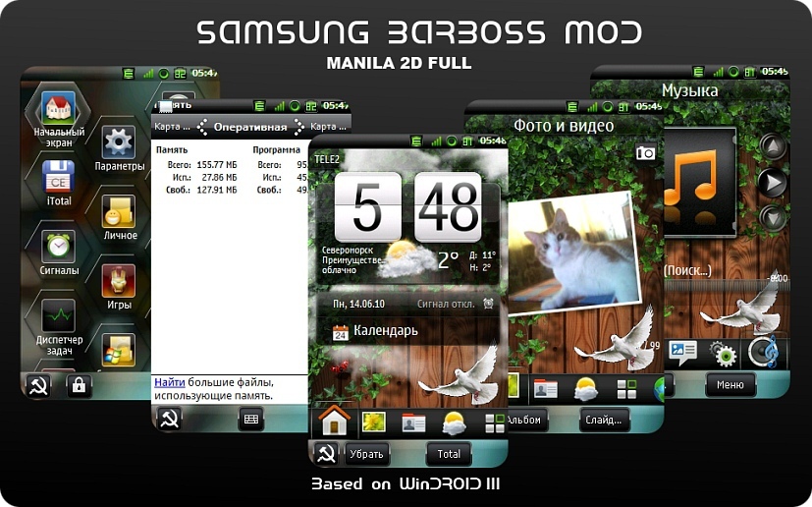This screenshot has width=812, height=507.
Task: Click the Total button
Action: pos(449,454)
